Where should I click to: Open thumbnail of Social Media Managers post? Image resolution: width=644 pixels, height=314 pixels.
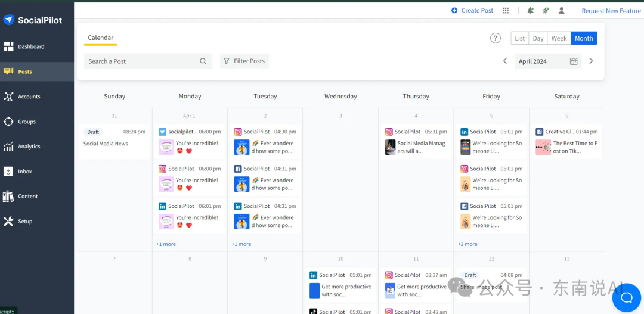(x=390, y=147)
